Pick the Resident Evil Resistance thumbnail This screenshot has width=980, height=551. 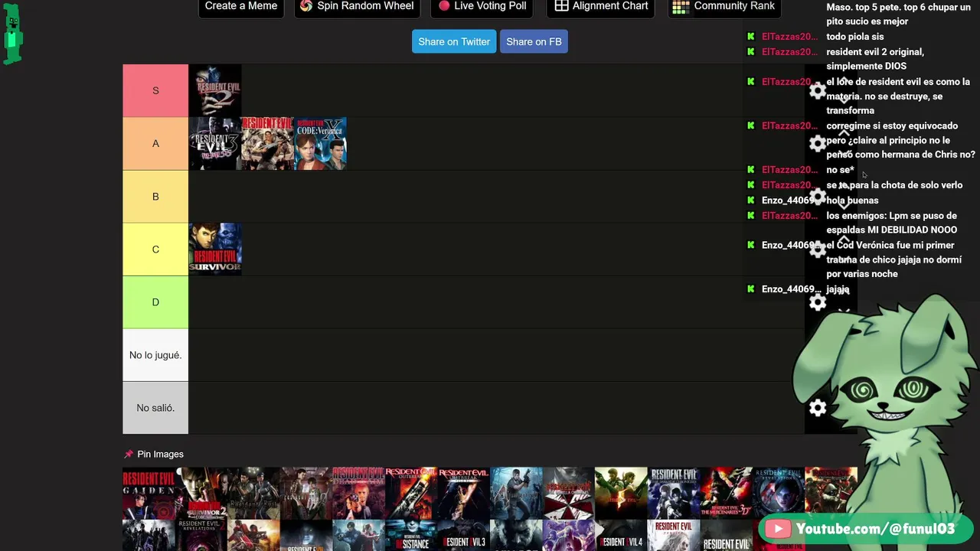[x=411, y=536]
